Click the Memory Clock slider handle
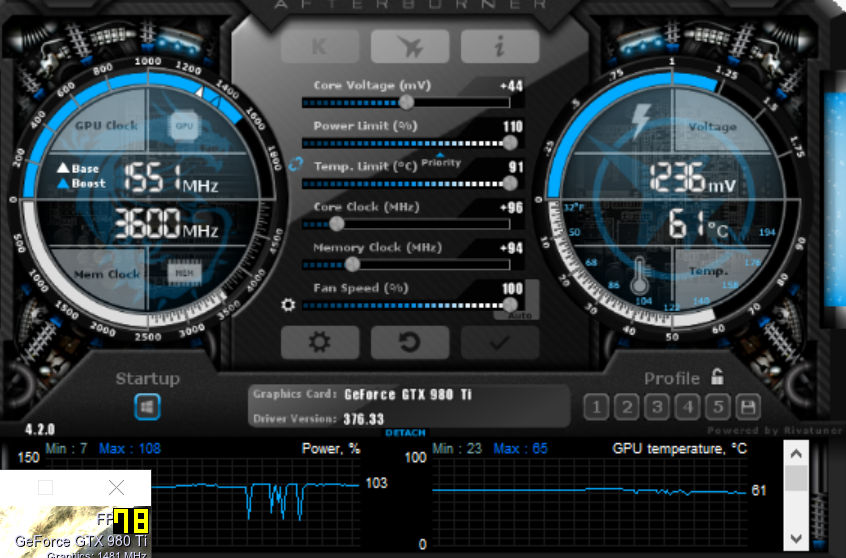The width and height of the screenshot is (846, 558). pyautogui.click(x=352, y=264)
